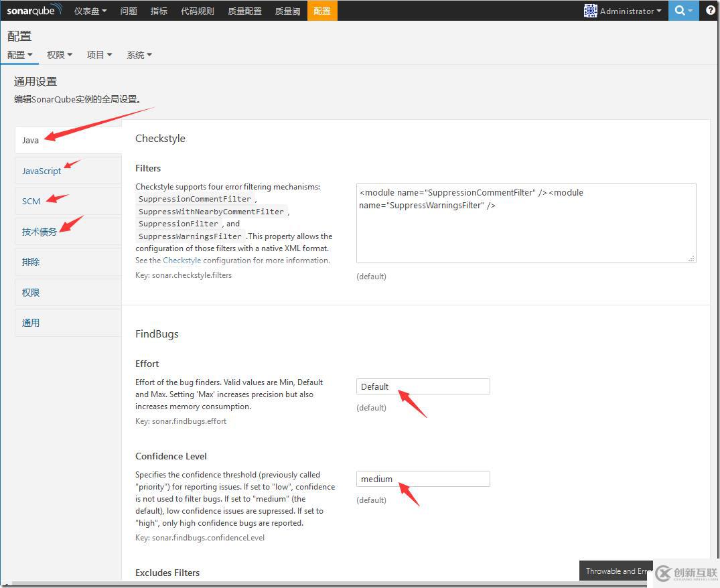Viewport: 720px width, 588px height.
Task: Click the Administrator avatar icon
Action: coord(590,11)
